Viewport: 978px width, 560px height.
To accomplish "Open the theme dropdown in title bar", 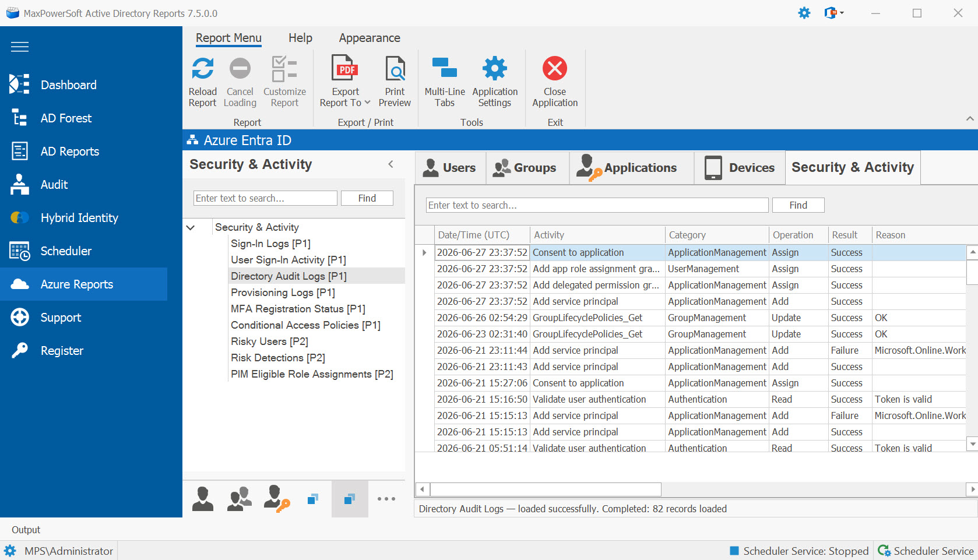I will (x=834, y=13).
